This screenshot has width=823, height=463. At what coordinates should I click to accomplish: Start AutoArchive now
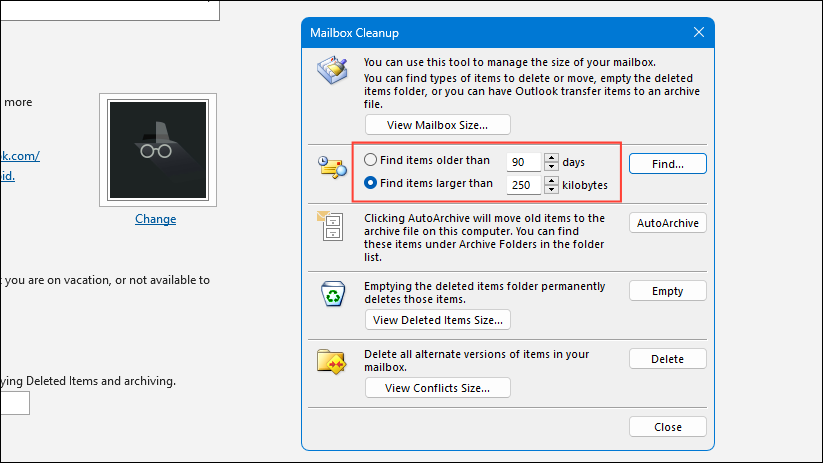[668, 223]
